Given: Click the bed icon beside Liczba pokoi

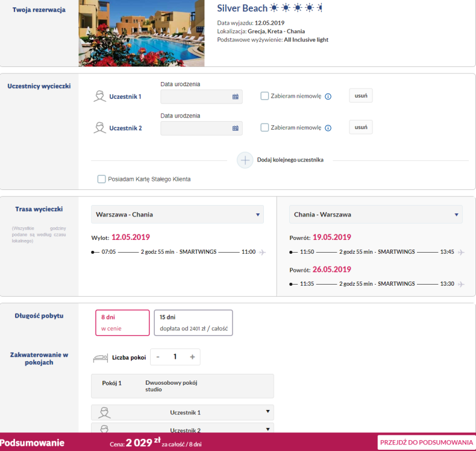Looking at the screenshot, I should (x=101, y=358).
